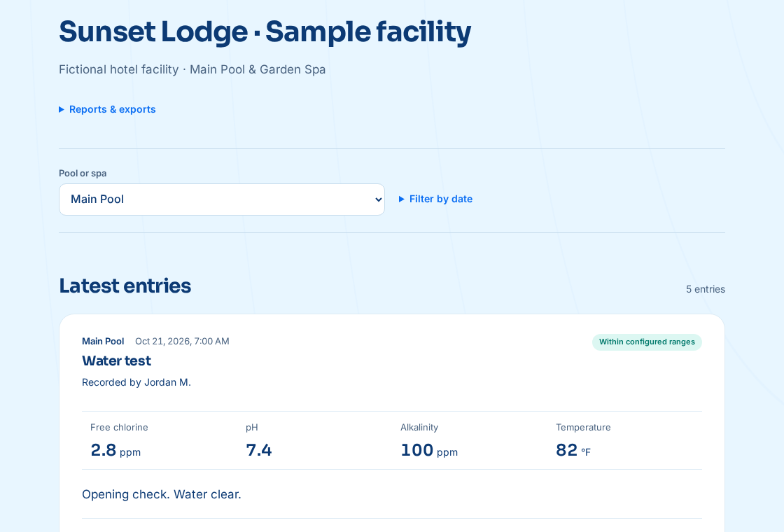Click the 100 ppm alkalinity value

[x=429, y=451]
